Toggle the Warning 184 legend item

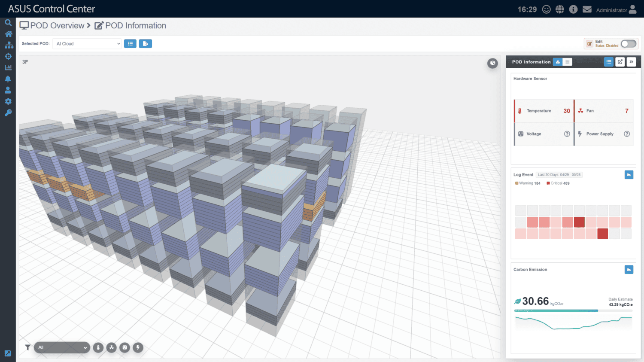click(x=528, y=183)
